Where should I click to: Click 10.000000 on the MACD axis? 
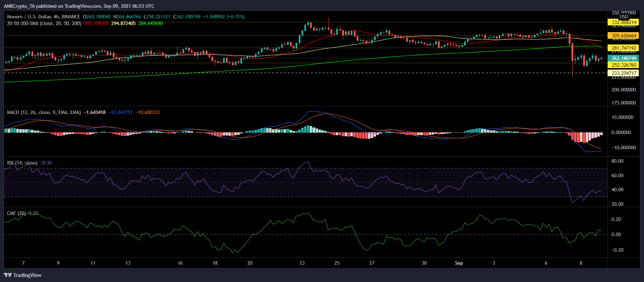[622, 117]
